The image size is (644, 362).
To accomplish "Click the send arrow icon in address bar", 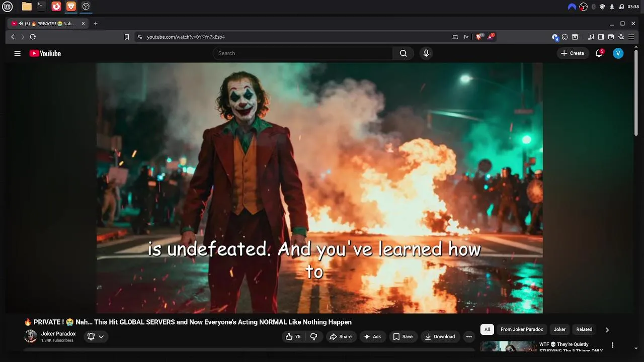I will pos(466,37).
